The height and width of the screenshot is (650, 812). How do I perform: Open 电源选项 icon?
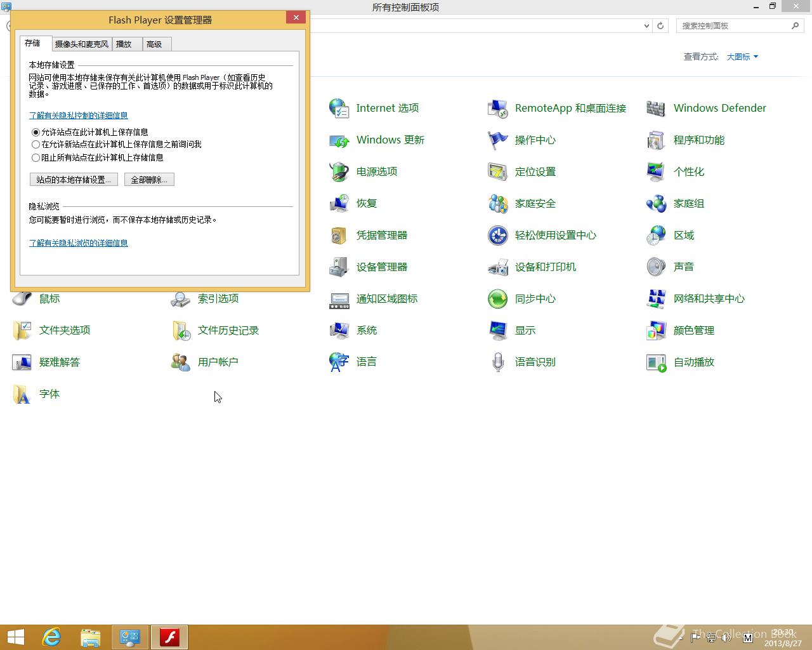click(x=339, y=171)
